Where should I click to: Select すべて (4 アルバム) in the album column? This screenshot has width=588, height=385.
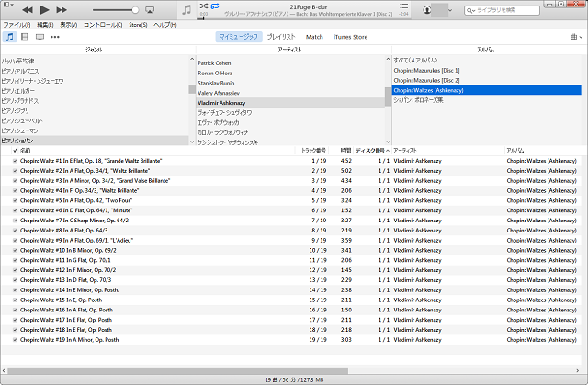pyautogui.click(x=415, y=61)
